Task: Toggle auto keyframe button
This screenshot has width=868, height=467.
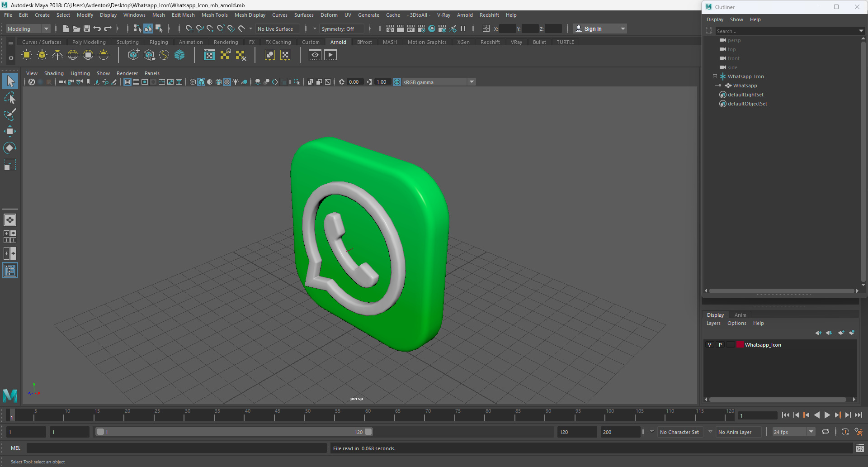Action: (x=845, y=432)
